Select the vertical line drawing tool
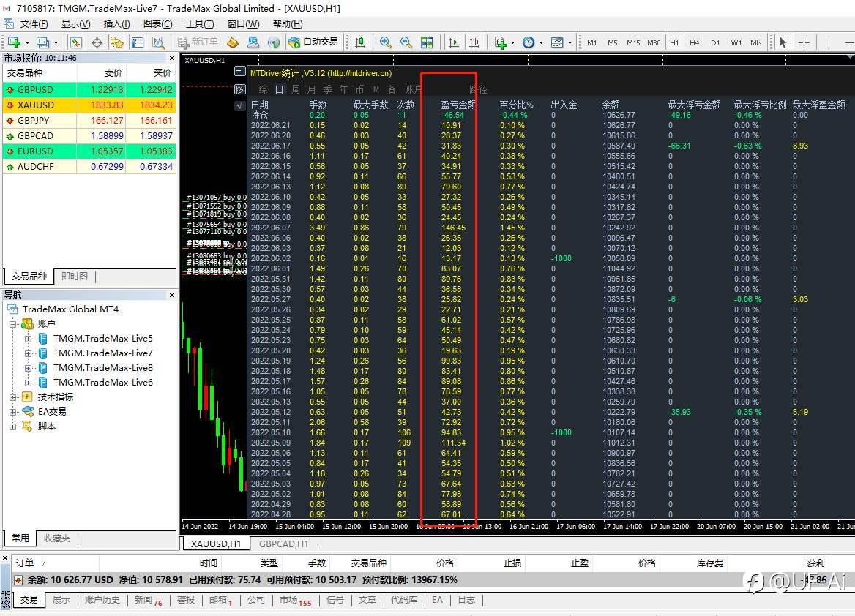 point(829,42)
